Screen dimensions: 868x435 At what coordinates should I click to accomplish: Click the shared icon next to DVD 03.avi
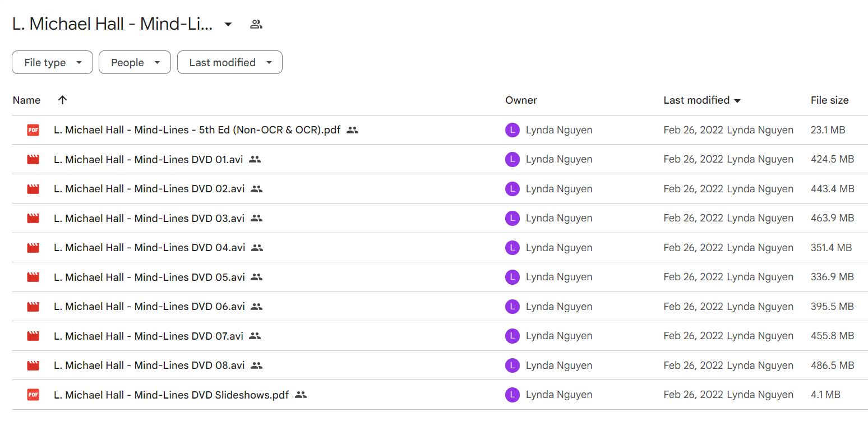(x=256, y=218)
